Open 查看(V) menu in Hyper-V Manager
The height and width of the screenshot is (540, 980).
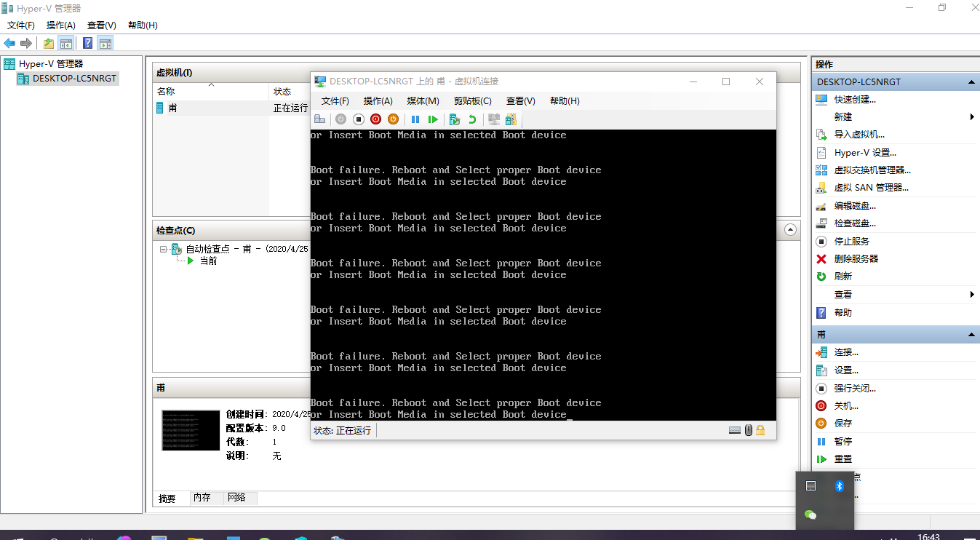click(102, 25)
